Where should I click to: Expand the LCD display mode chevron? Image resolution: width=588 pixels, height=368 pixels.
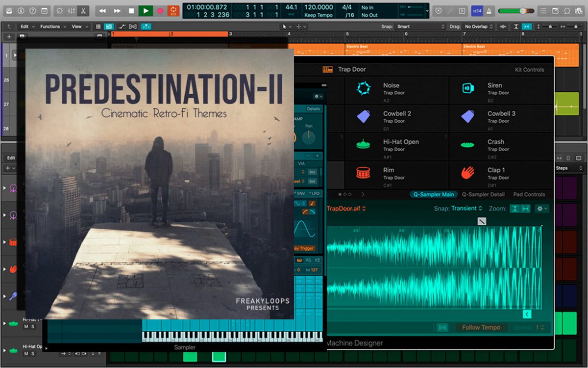[x=427, y=10]
